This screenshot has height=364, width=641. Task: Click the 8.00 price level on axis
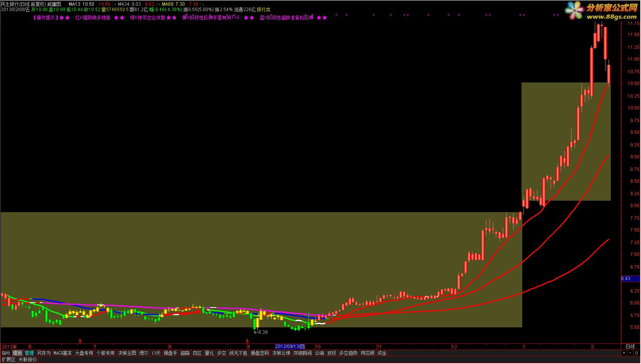(634, 206)
